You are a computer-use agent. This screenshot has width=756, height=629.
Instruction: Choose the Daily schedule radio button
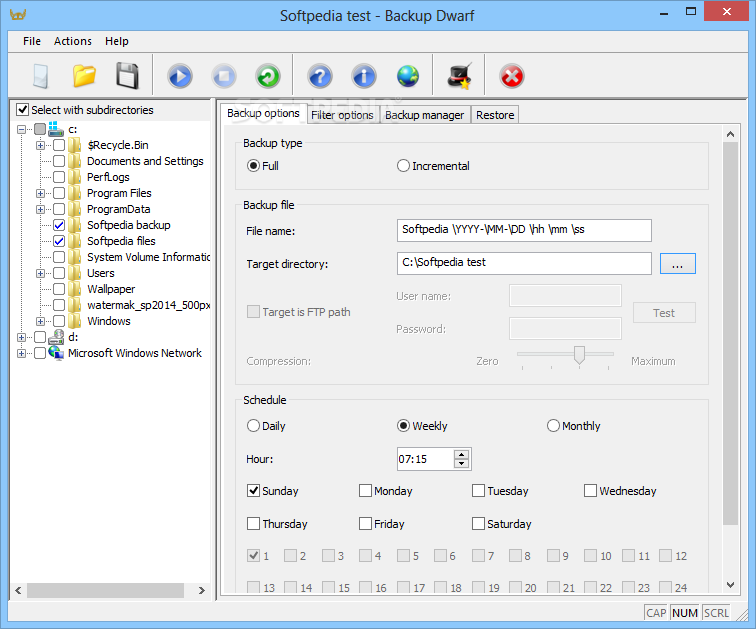click(x=253, y=426)
